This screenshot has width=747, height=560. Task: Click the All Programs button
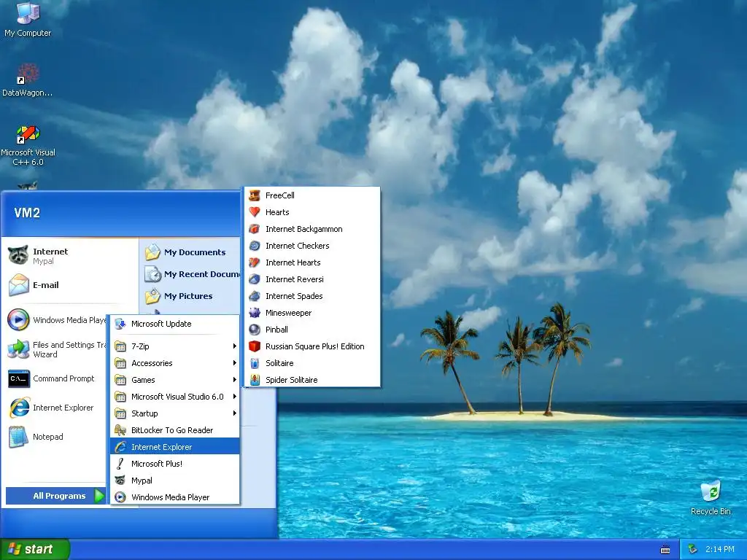pos(55,496)
